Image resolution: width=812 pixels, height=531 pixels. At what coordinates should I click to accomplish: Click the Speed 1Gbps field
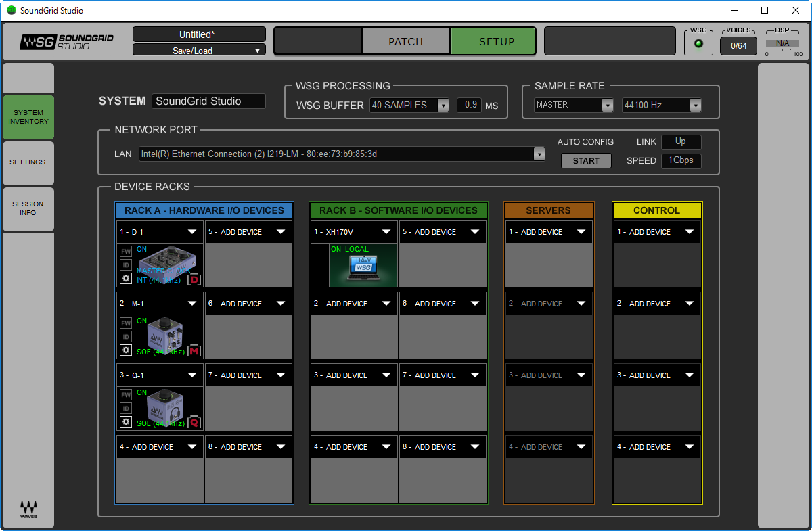click(681, 161)
